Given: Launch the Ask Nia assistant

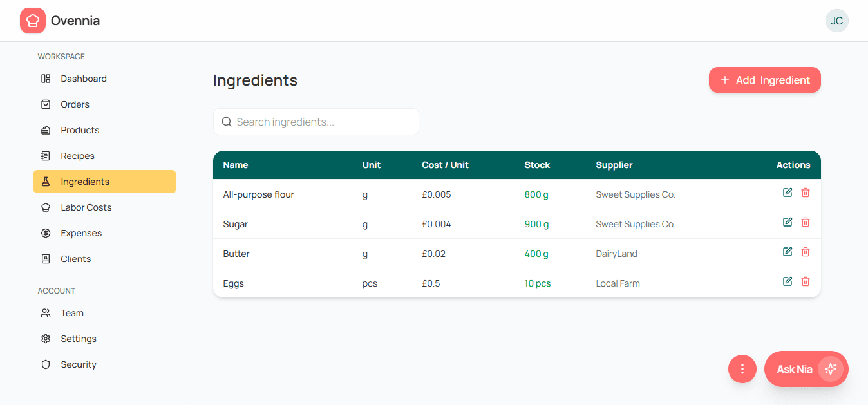Looking at the screenshot, I should click(x=806, y=369).
